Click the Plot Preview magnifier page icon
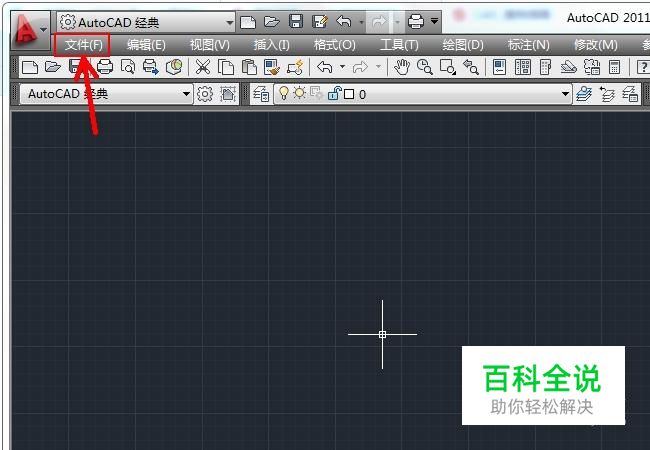 tap(128, 67)
